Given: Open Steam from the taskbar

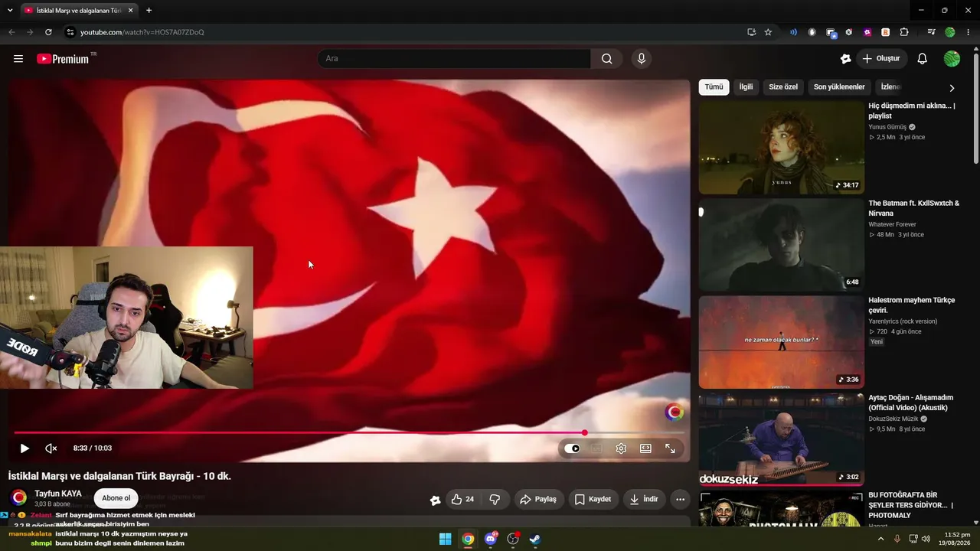Looking at the screenshot, I should (535, 539).
